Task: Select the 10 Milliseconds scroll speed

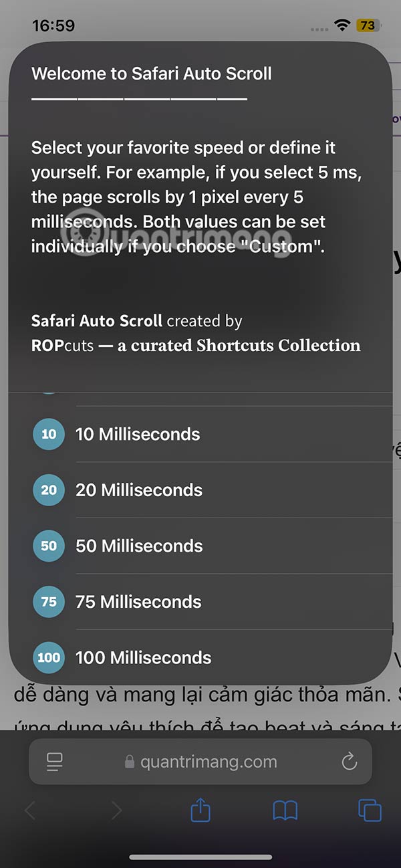Action: tap(138, 434)
